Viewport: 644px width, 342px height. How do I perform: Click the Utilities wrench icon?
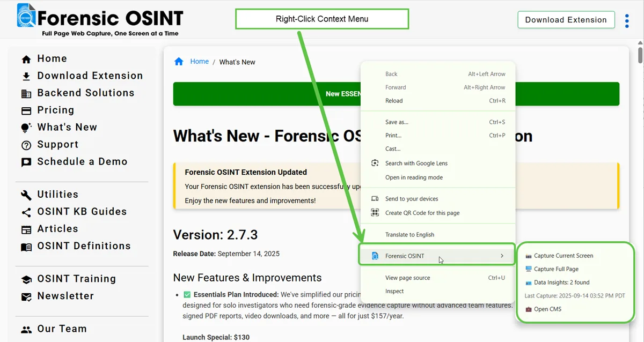tap(26, 195)
